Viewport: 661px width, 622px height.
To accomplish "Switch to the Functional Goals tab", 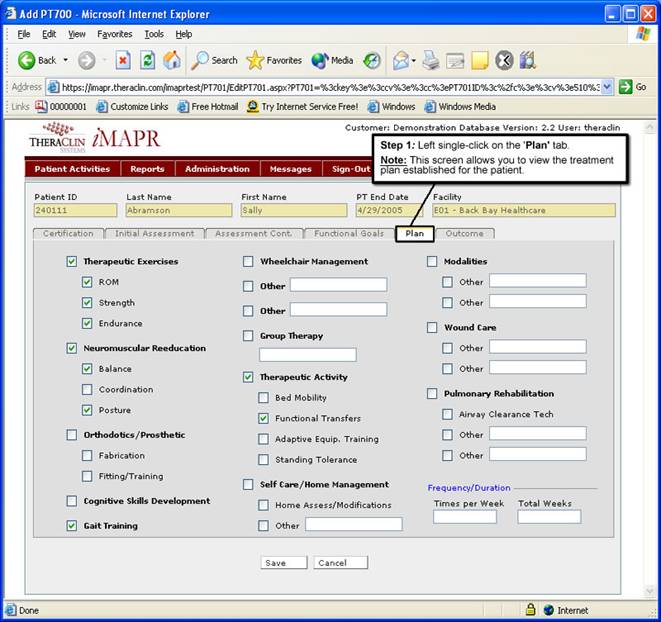I will pos(348,233).
